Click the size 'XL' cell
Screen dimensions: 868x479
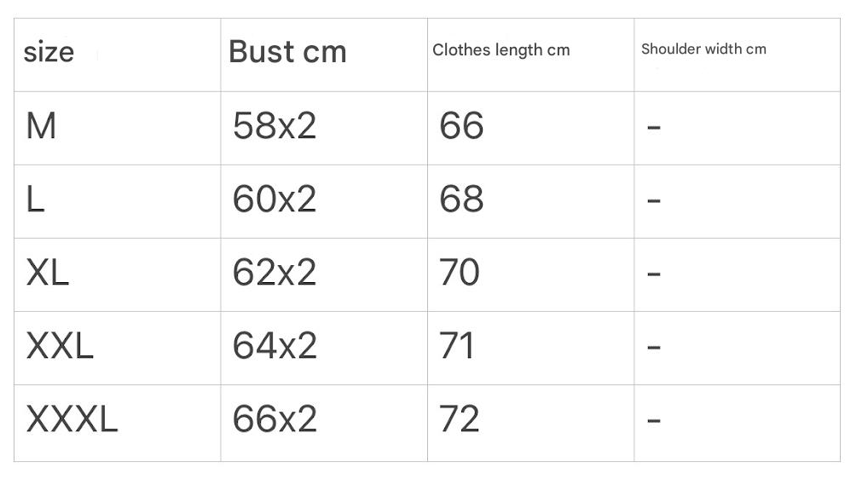pyautogui.click(x=48, y=273)
